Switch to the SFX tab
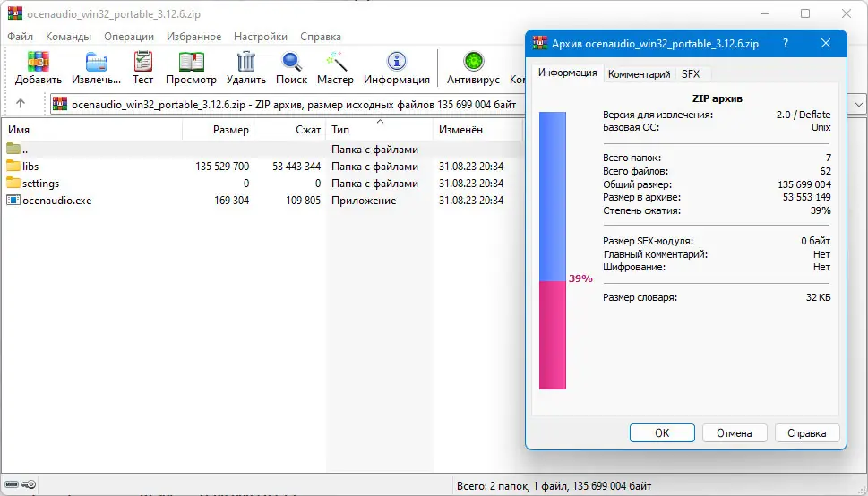Viewport: 868px width, 496px height. pyautogui.click(x=691, y=74)
